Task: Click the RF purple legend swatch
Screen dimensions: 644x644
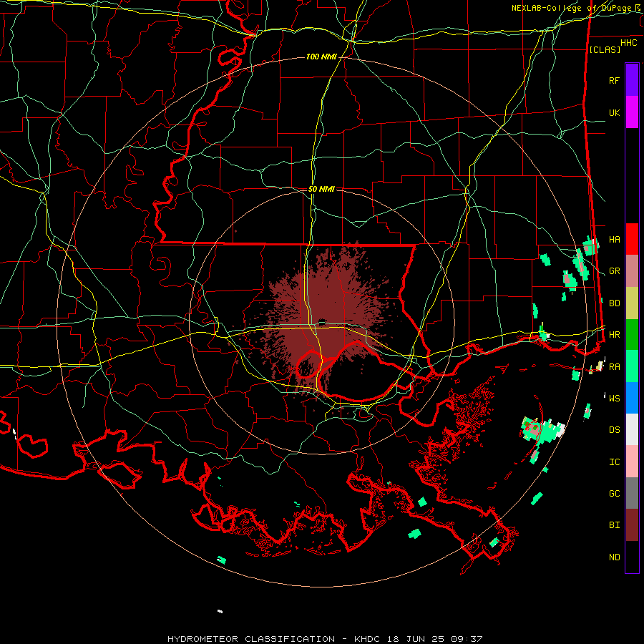Action: pyautogui.click(x=632, y=80)
